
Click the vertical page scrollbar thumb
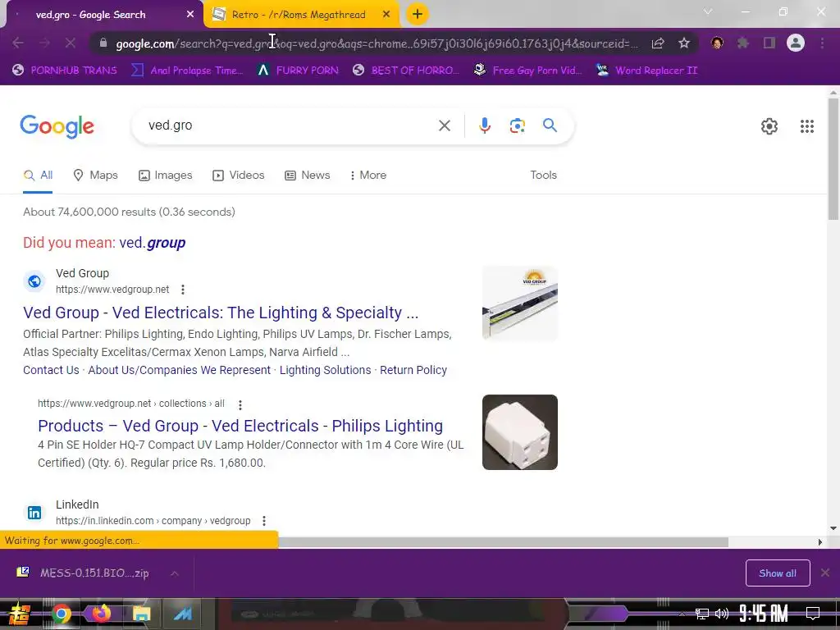point(833,159)
